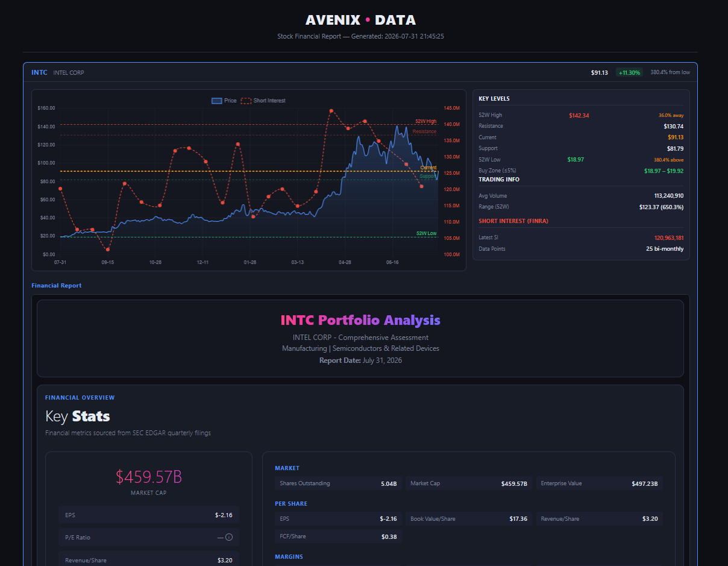Click the Latest SI value 120,963,181
728x566 pixels.
669,237
